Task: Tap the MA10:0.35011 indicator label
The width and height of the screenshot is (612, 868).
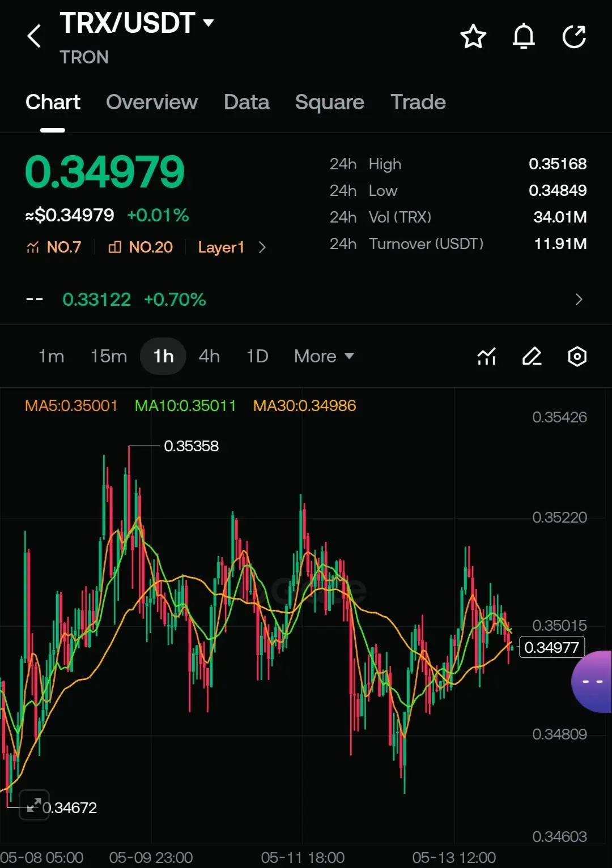Action: tap(185, 405)
